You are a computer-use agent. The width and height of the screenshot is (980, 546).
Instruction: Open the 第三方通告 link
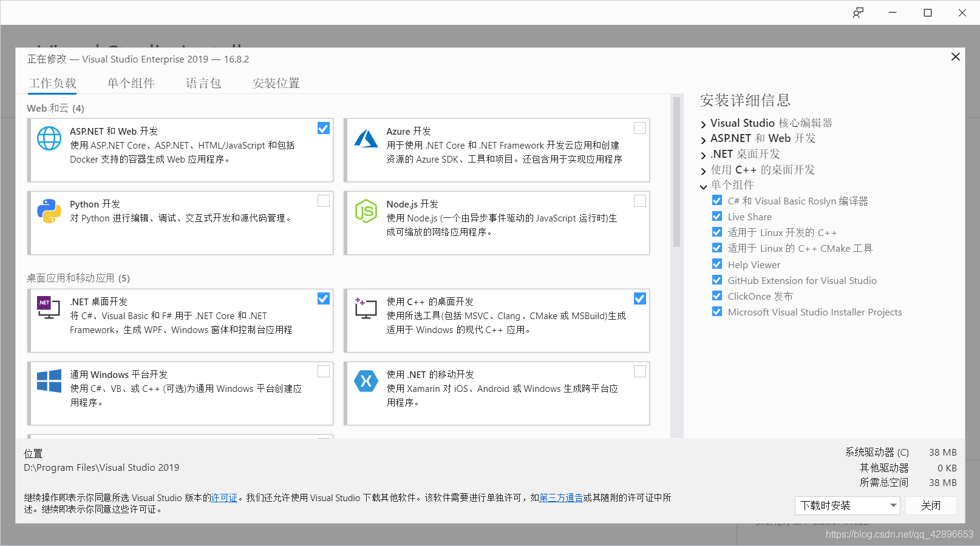(561, 497)
